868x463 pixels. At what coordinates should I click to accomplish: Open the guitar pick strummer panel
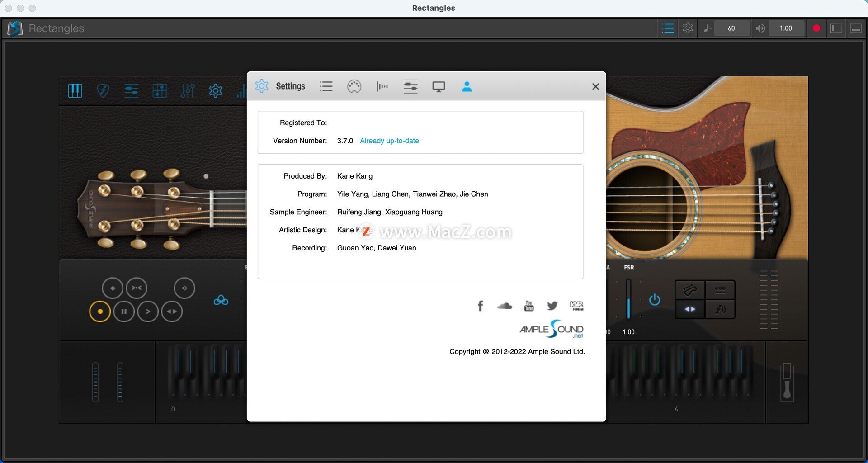tap(103, 91)
